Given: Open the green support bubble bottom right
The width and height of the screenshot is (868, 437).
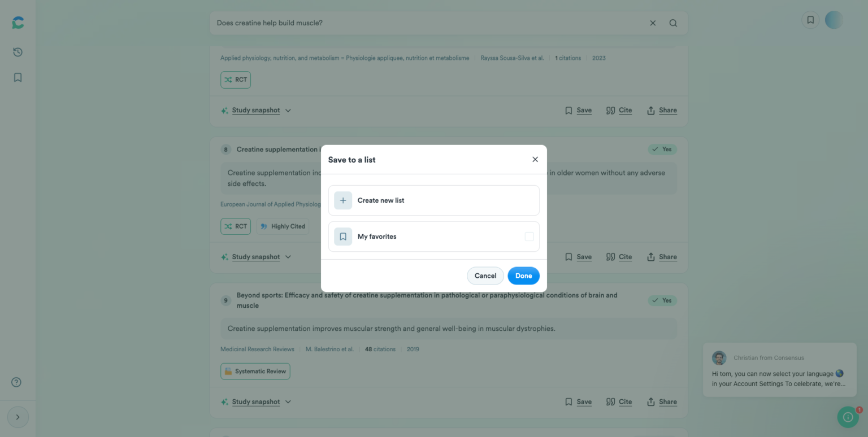Looking at the screenshot, I should (x=848, y=417).
